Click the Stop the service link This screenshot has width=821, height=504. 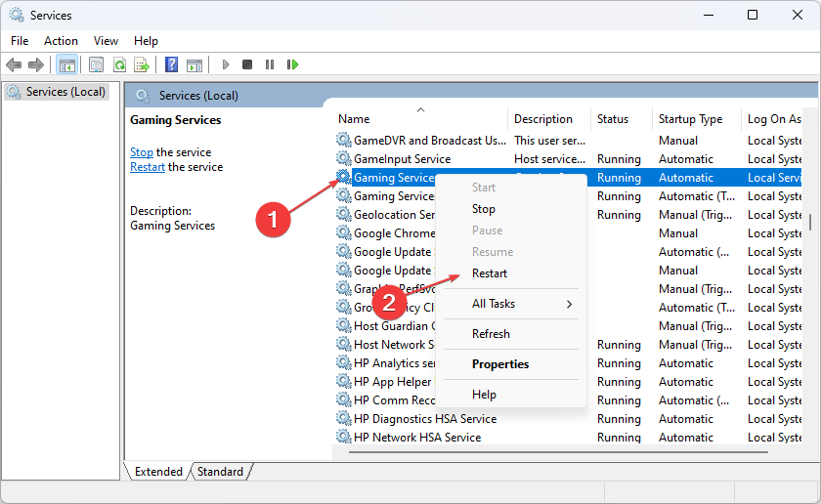coord(142,152)
